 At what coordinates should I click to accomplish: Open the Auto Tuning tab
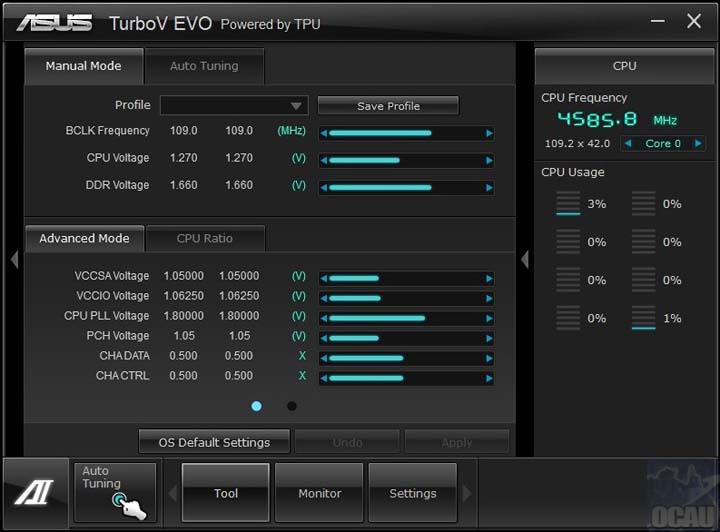(x=204, y=66)
